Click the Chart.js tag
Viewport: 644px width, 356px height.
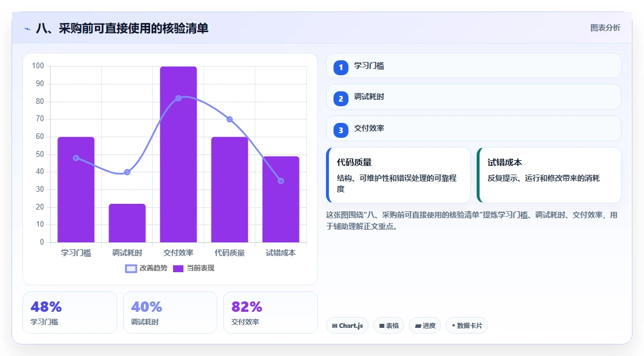[x=347, y=326]
